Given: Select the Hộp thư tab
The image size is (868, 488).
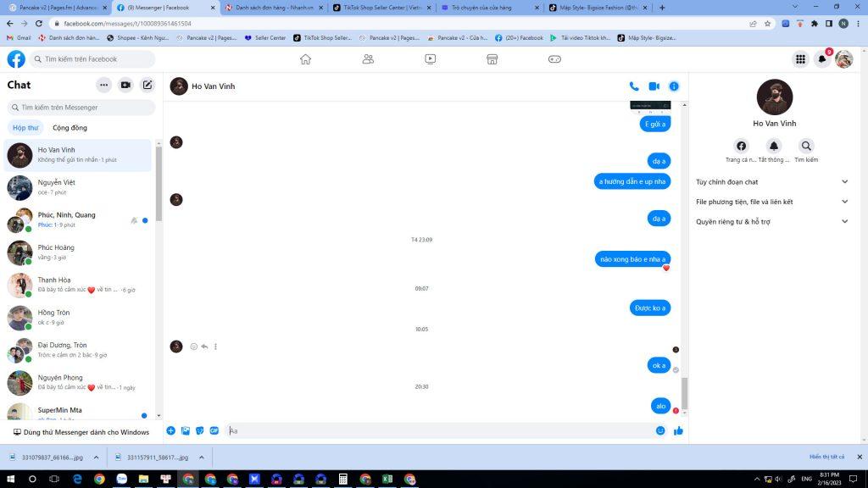Looking at the screenshot, I should tap(25, 128).
